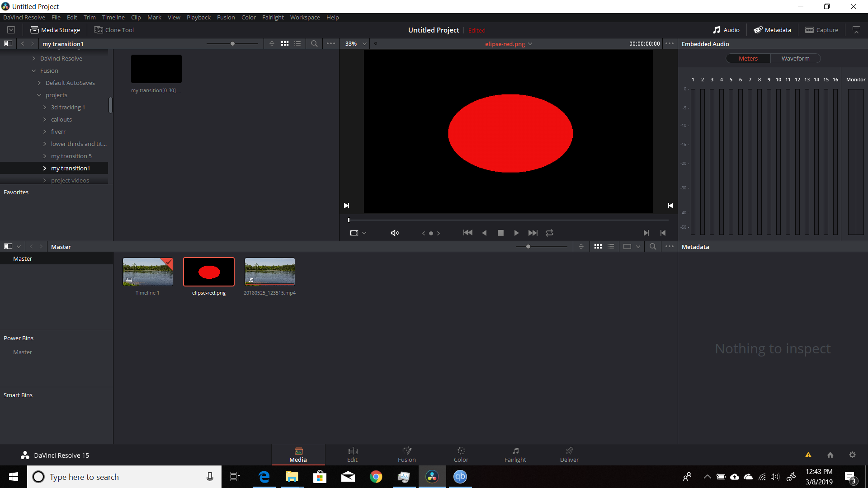Click the yellow warning indicator icon

pyautogui.click(x=808, y=455)
